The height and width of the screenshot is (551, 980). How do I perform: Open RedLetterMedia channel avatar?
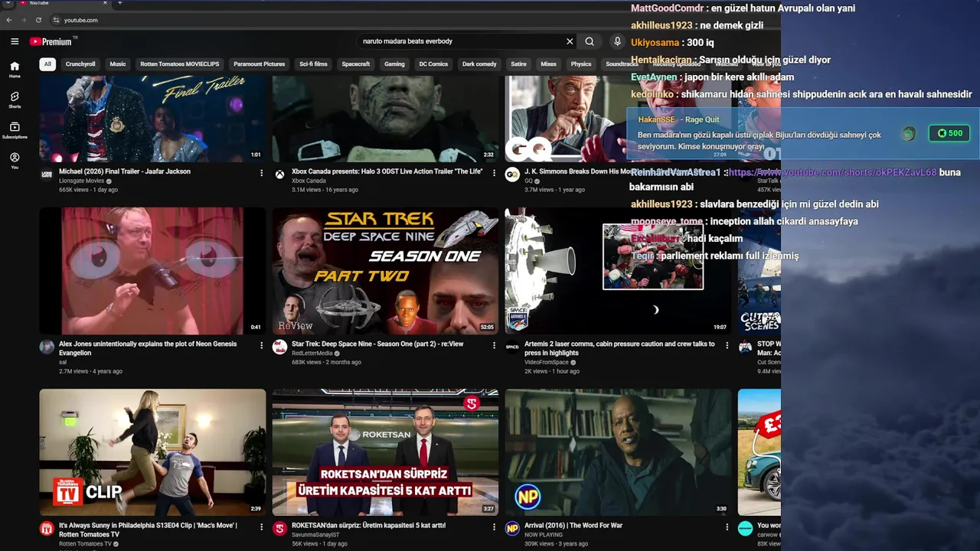[279, 347]
